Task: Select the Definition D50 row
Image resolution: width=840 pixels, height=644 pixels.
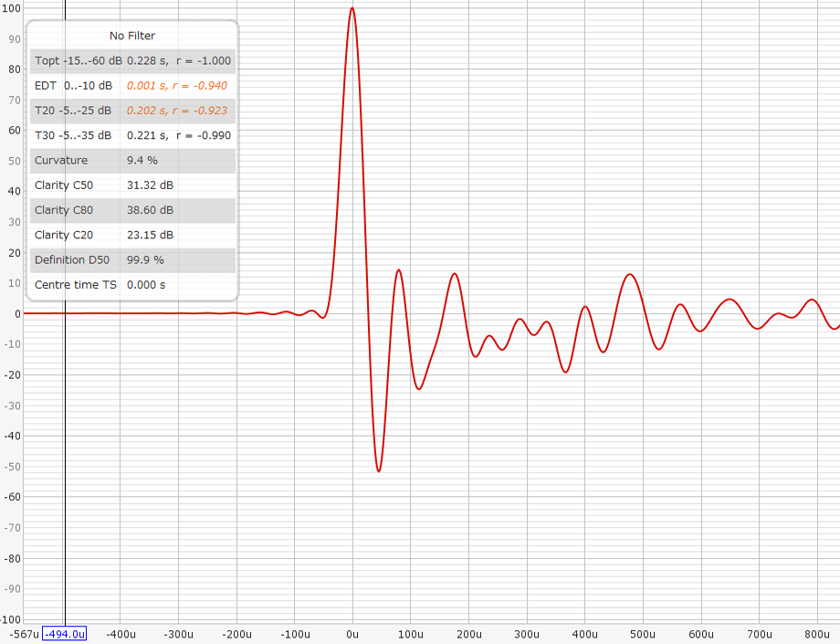Action: click(x=132, y=259)
